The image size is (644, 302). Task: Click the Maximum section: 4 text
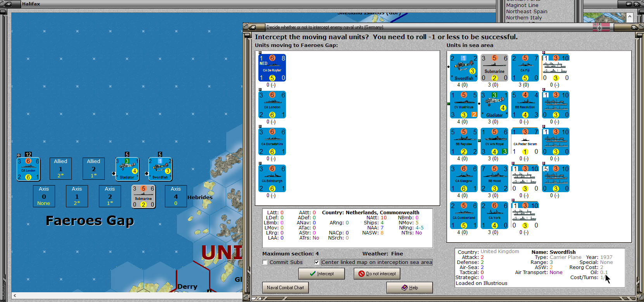(x=291, y=254)
